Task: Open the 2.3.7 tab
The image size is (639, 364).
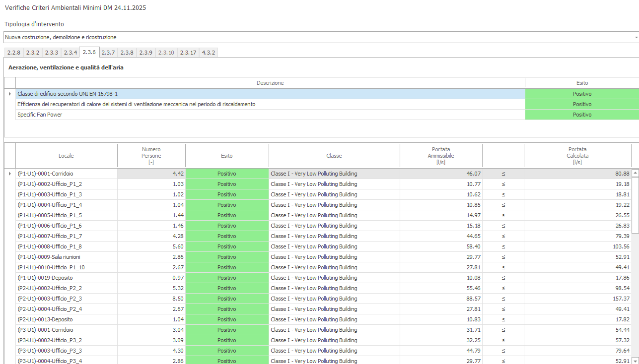Action: point(108,53)
